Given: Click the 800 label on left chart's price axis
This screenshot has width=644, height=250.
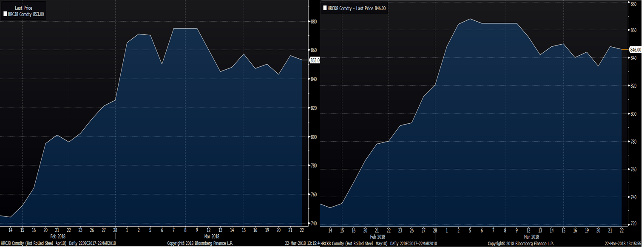Looking at the screenshot, I should [x=314, y=137].
